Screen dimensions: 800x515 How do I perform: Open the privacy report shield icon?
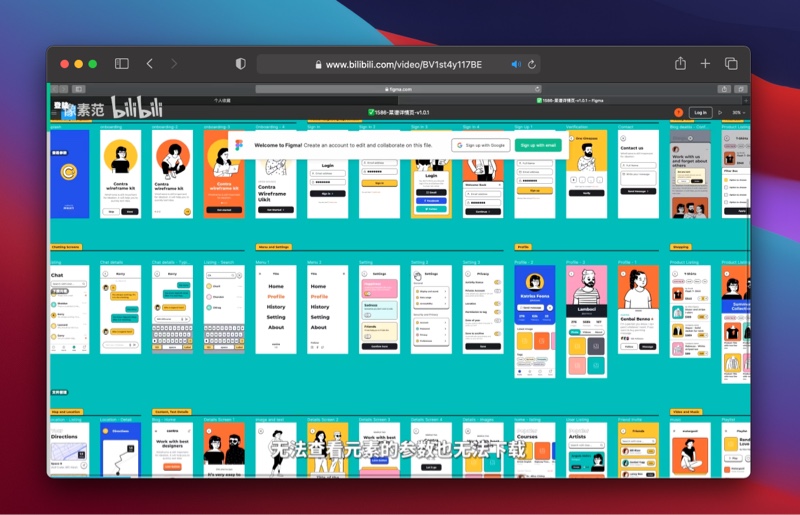(x=240, y=64)
